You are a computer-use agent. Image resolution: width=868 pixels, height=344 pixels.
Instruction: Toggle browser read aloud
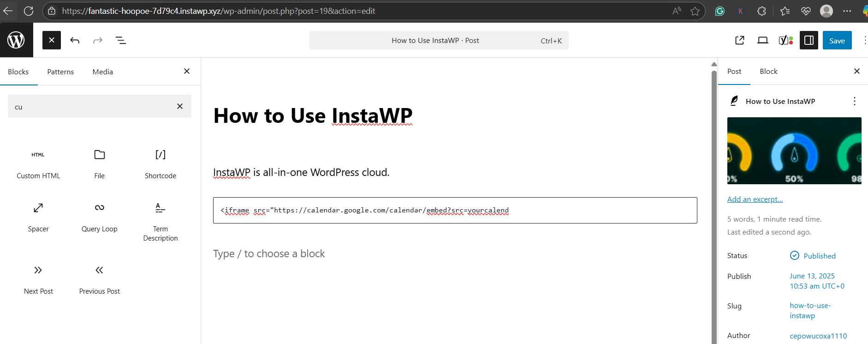pyautogui.click(x=677, y=11)
